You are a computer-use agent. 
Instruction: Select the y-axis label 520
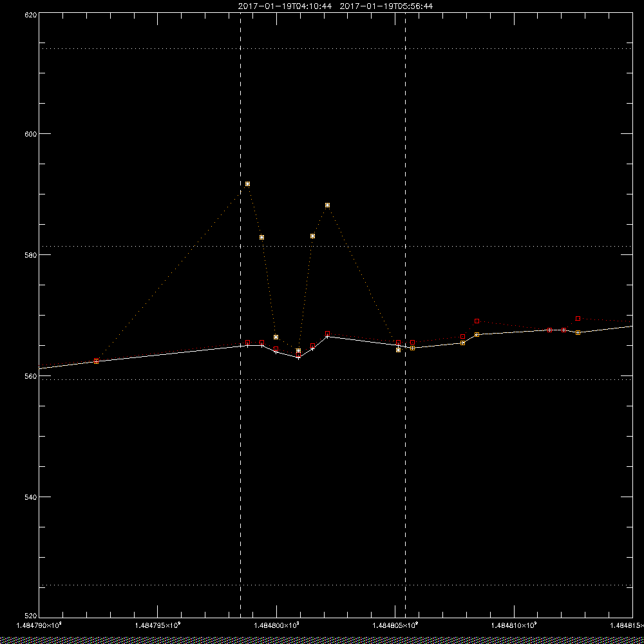31,616
